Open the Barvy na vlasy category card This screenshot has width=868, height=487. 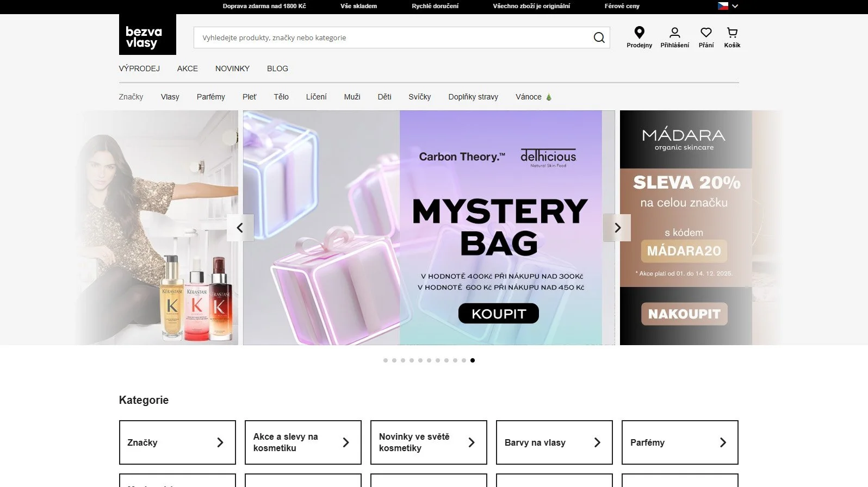tap(554, 442)
